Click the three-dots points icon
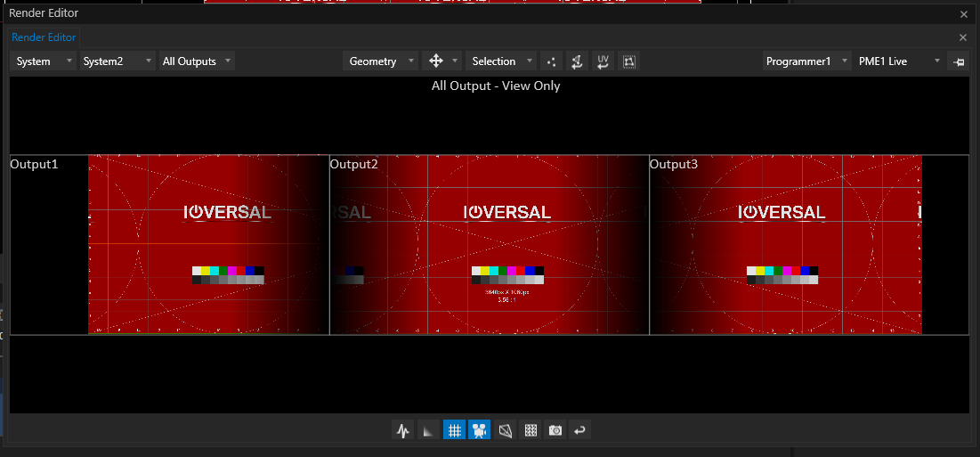Viewport: 980px width, 457px height. 551,61
